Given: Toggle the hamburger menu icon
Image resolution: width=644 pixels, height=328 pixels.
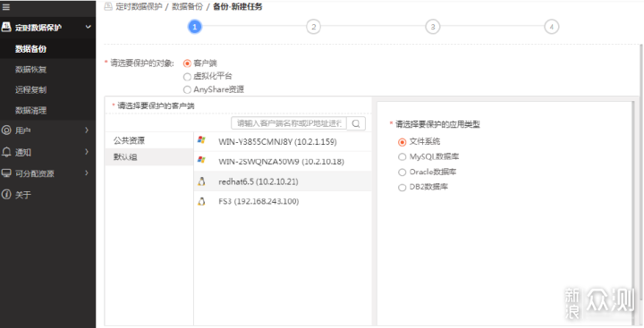Looking at the screenshot, I should point(6,6).
